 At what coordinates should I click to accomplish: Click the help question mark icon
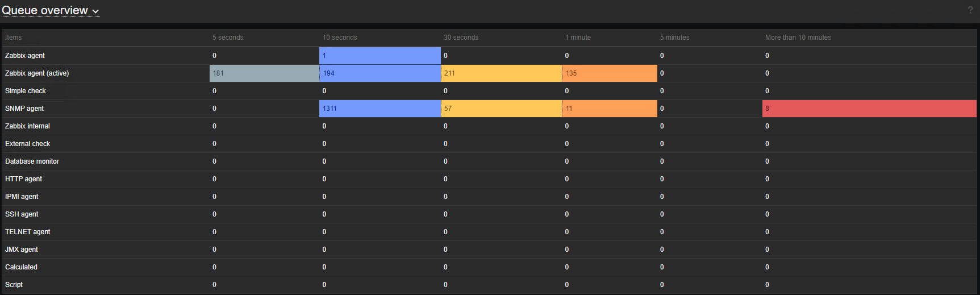[x=970, y=10]
